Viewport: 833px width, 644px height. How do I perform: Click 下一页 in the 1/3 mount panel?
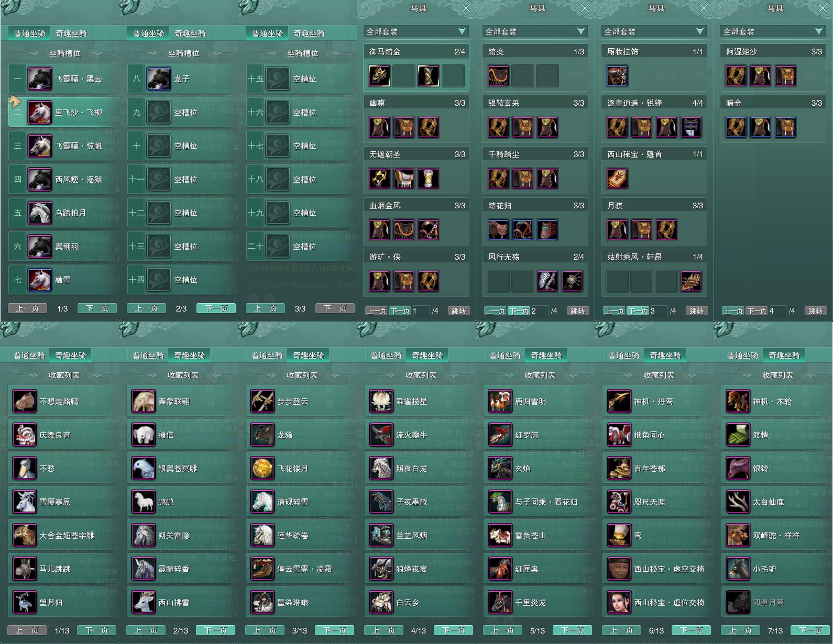tap(97, 308)
